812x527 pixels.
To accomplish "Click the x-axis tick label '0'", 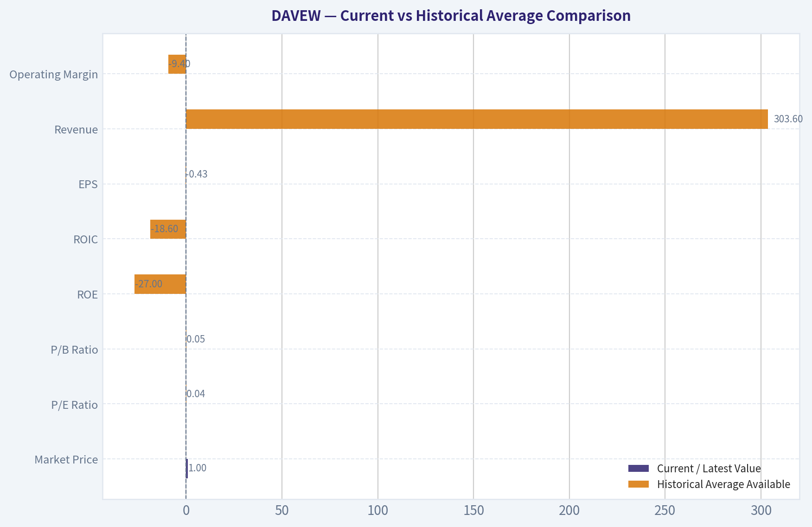I will [186, 510].
